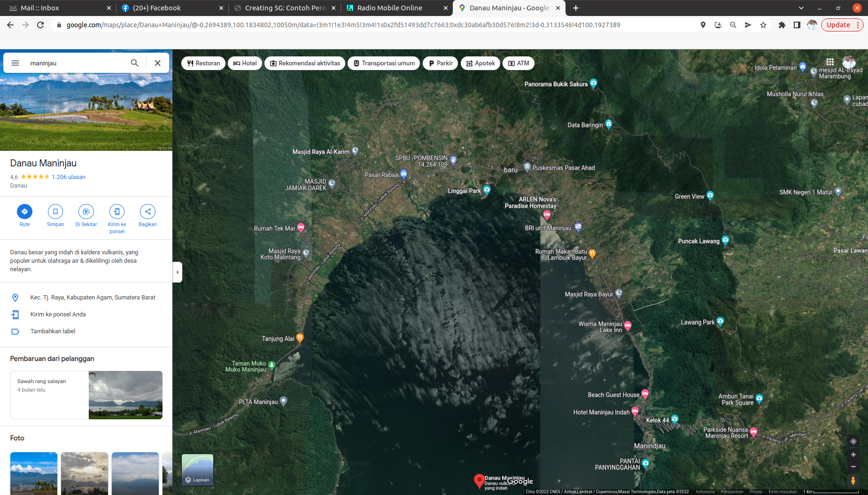
Task: Toggle the Lapisan map layer view
Action: coord(197,470)
